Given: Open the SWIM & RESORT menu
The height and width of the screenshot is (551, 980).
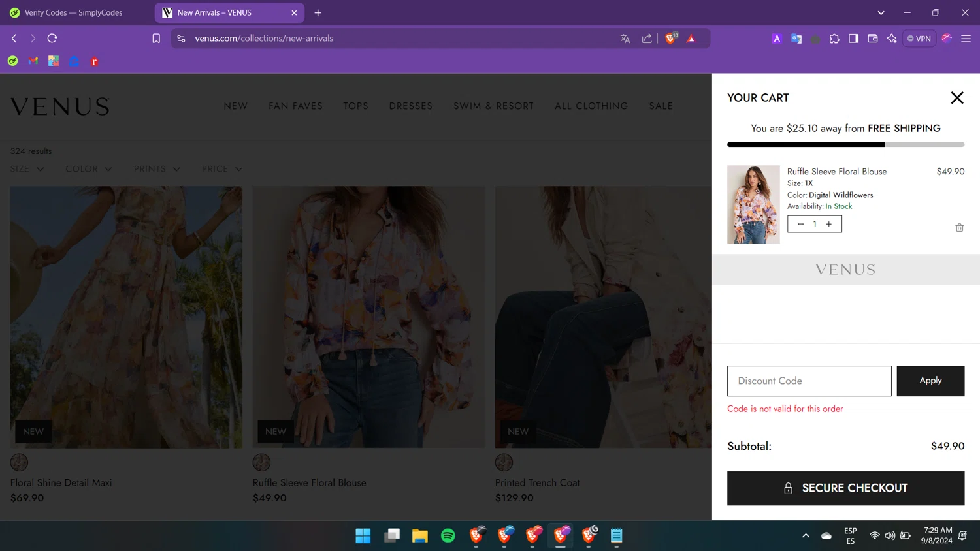Looking at the screenshot, I should (493, 106).
